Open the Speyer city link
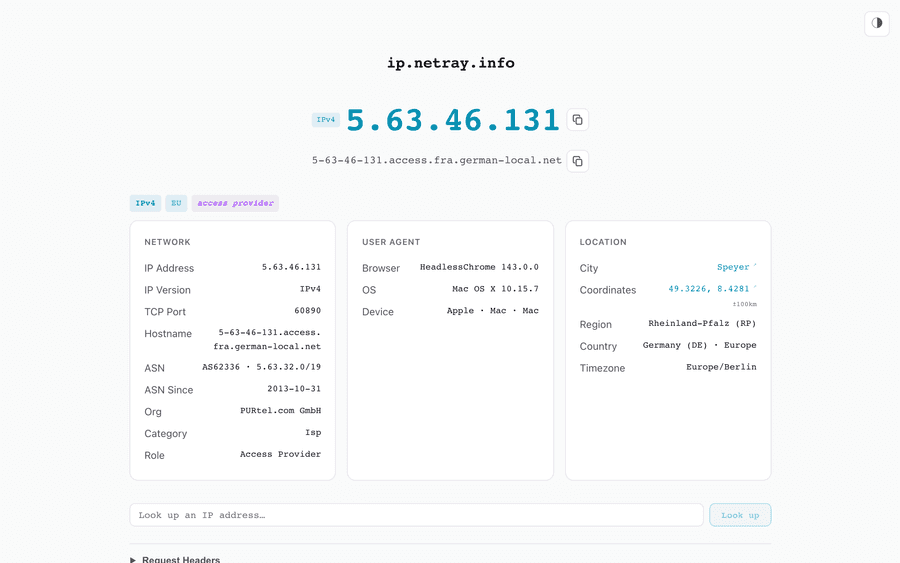Screen dimensions: 900x563 [x=733, y=268]
